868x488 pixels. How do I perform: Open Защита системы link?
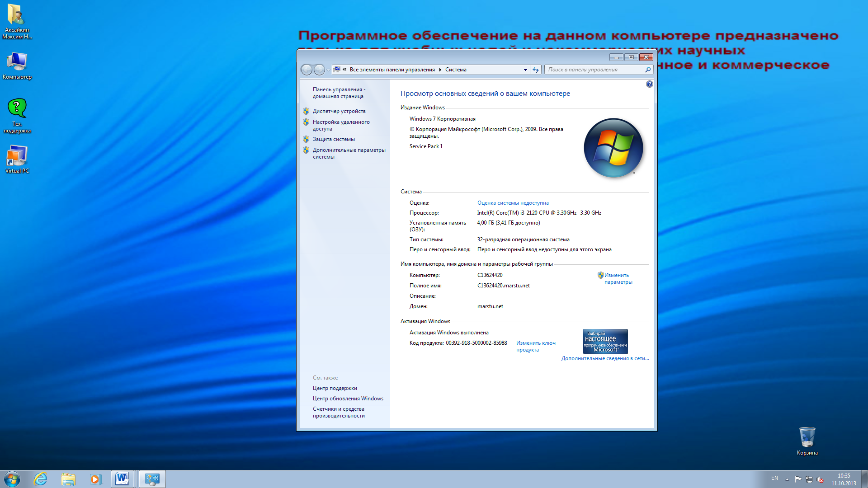coord(334,139)
